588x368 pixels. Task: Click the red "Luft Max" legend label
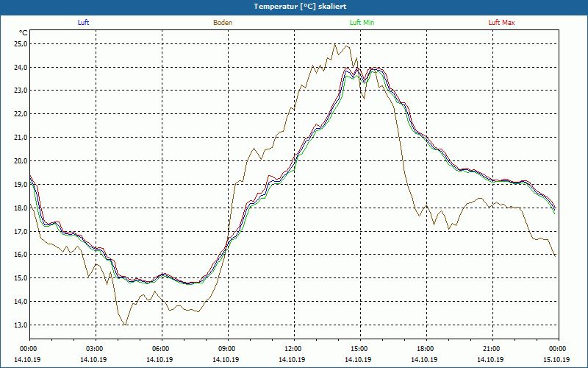click(x=501, y=23)
